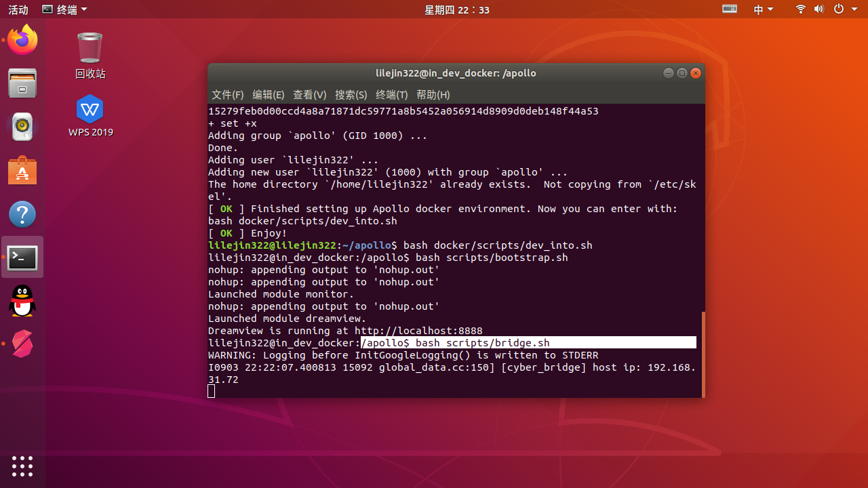Viewport: 868px width, 488px height.
Task: Toggle the volume speaker icon
Action: 819,9
